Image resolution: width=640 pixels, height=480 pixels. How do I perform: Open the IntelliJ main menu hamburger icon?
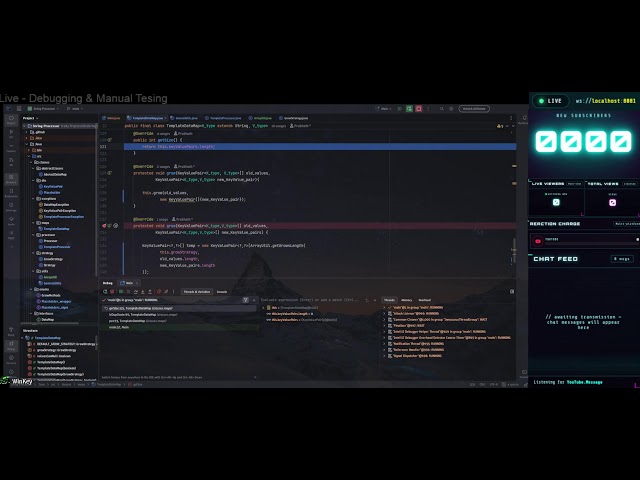pos(19,109)
